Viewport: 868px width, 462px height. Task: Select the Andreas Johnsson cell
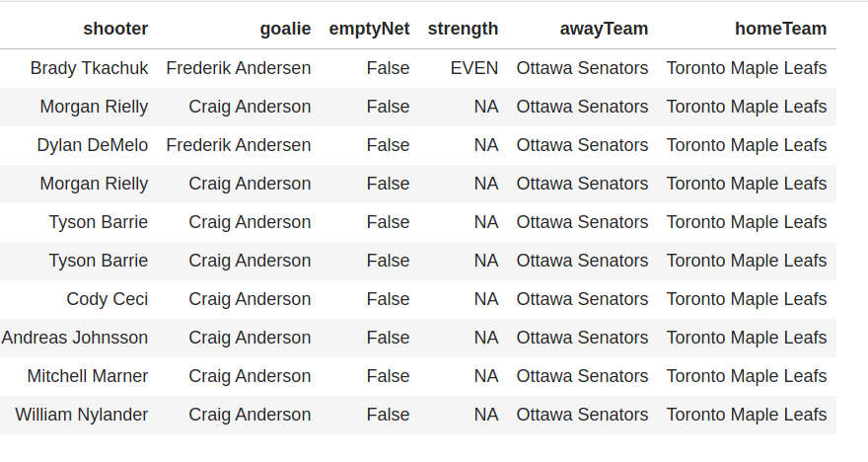coord(75,338)
